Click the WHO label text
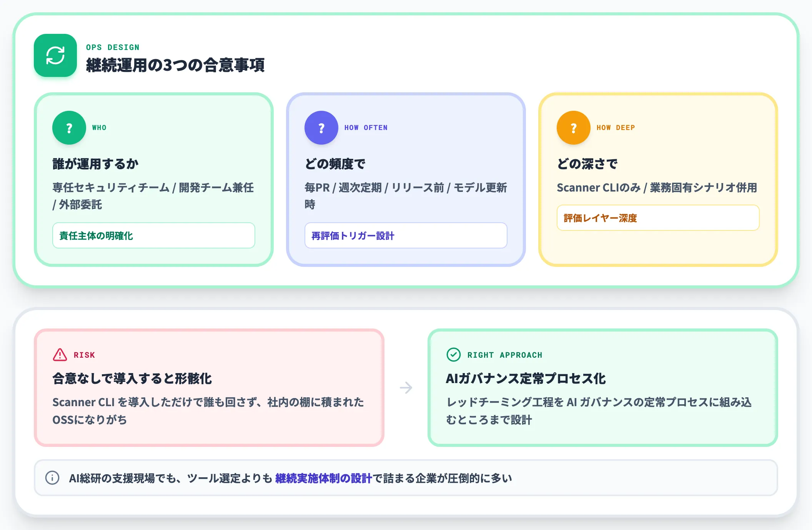812x530 pixels. pos(99,128)
